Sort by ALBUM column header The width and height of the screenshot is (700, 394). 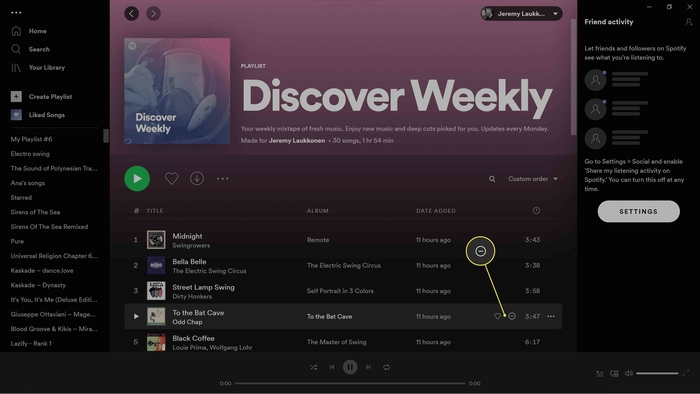[x=318, y=211]
